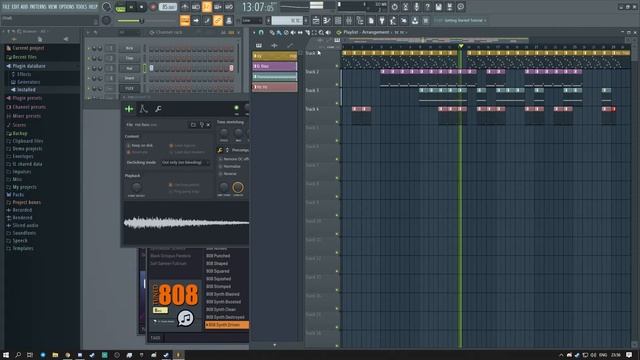Toggle the highlighted link/multilink icon
This screenshot has width=640, height=360.
click(218, 20)
